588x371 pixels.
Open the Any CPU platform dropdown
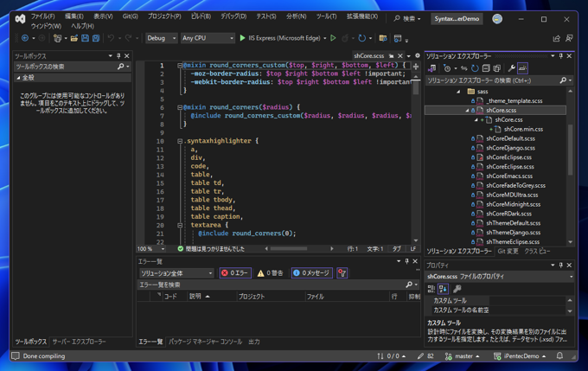point(207,38)
